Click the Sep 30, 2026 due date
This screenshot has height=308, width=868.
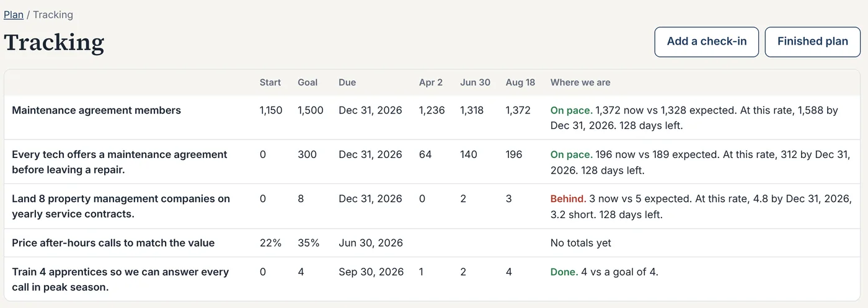(x=371, y=271)
